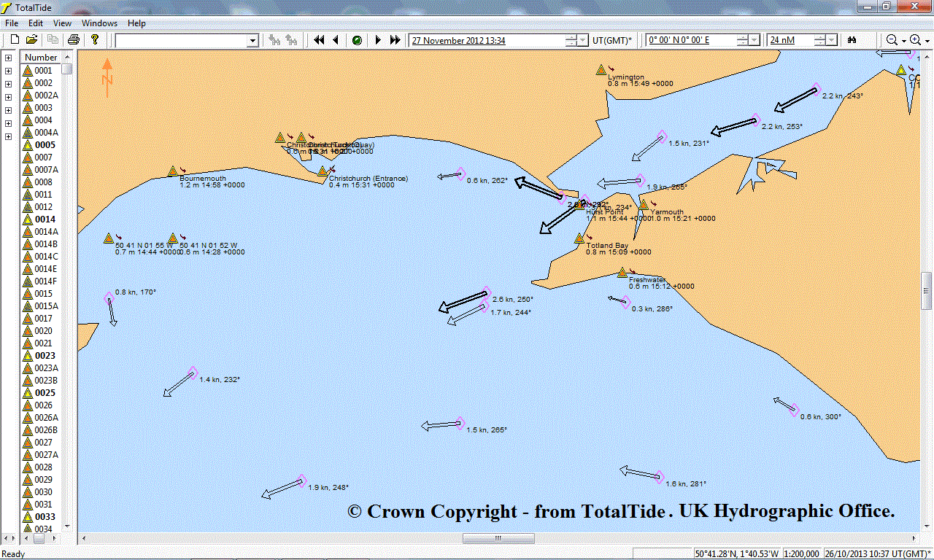Click the Print icon in toolbar

[x=74, y=40]
